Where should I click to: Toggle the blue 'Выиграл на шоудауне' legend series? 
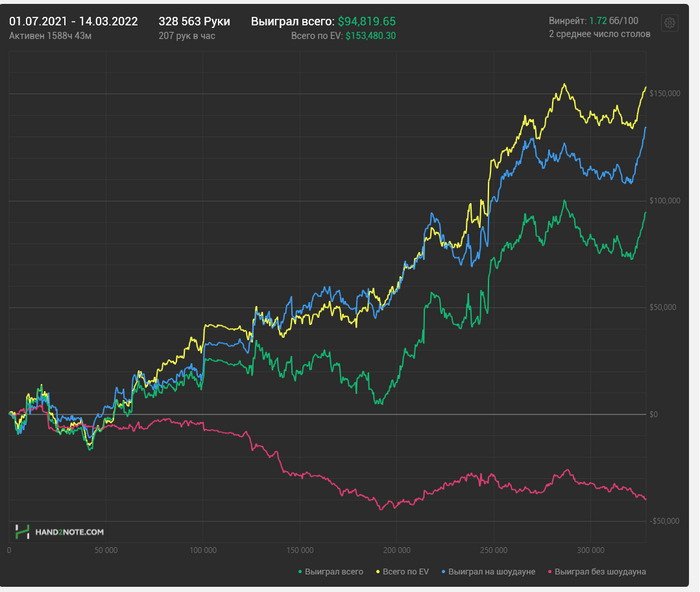(488, 571)
